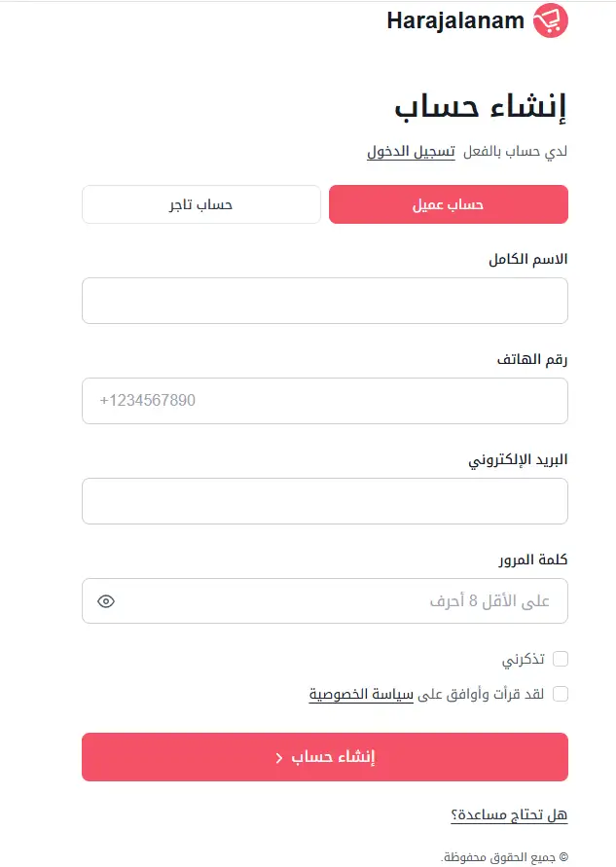Open the تسجيل الدخول (login) link
The image size is (616, 867).
point(411,152)
